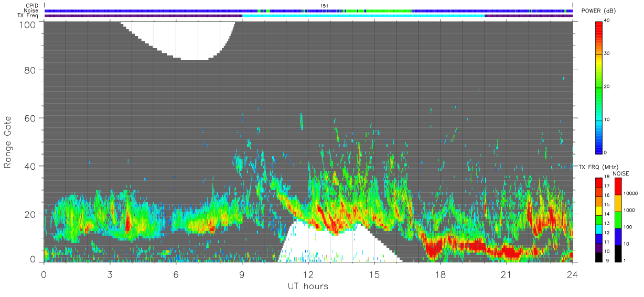Click the cyan 12-13 MHz swatch
The height and width of the screenshot is (297, 644).
coord(599,229)
